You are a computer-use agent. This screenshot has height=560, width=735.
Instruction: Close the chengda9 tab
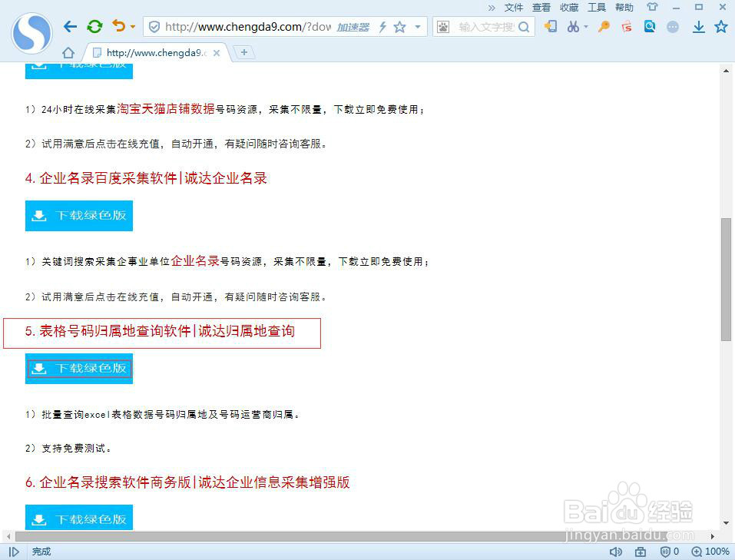(217, 53)
